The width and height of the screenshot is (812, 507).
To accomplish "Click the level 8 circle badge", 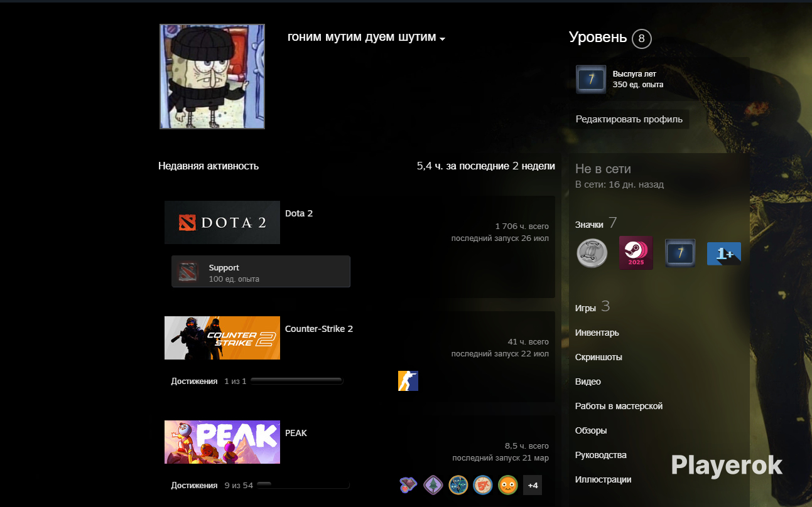I will point(641,39).
